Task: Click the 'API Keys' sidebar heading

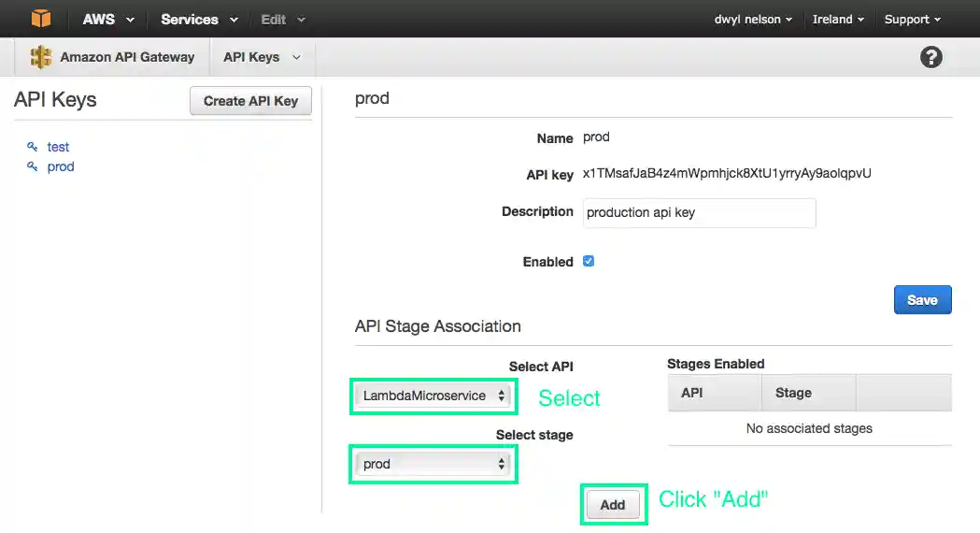Action: pyautogui.click(x=55, y=99)
